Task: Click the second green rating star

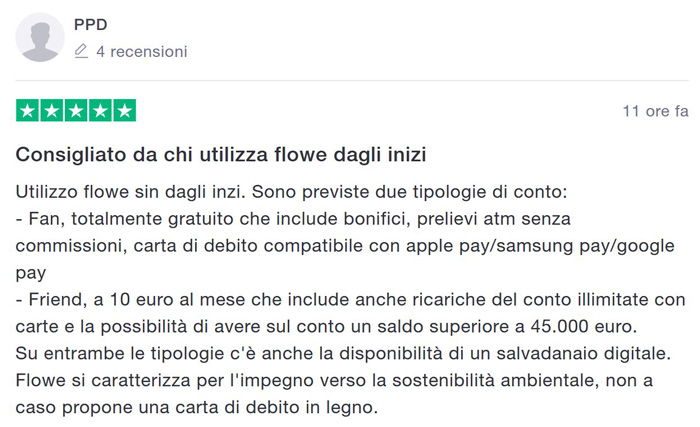Action: pos(52,111)
